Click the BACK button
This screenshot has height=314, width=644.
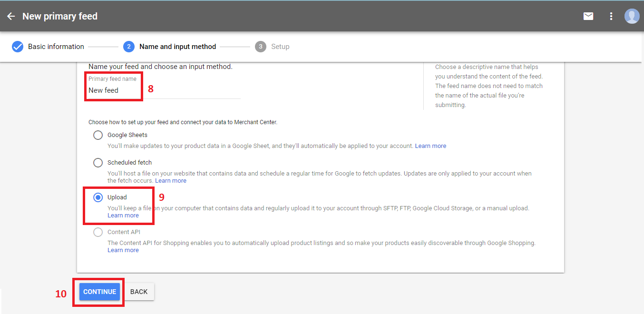click(x=139, y=292)
